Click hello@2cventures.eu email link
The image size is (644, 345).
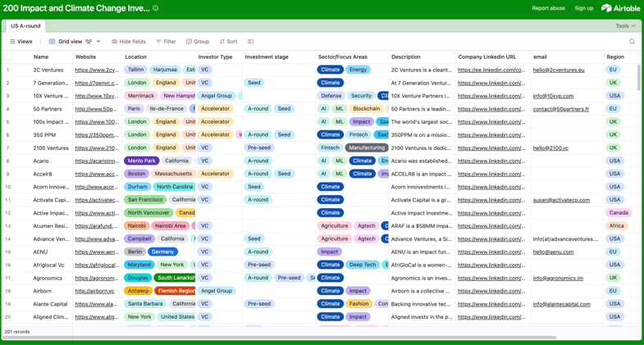(559, 70)
